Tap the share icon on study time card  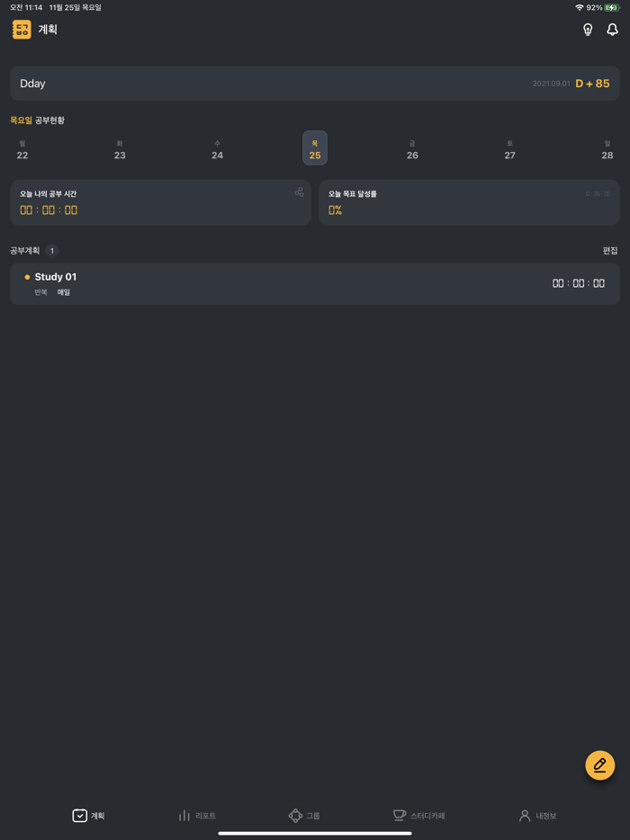coord(299,192)
